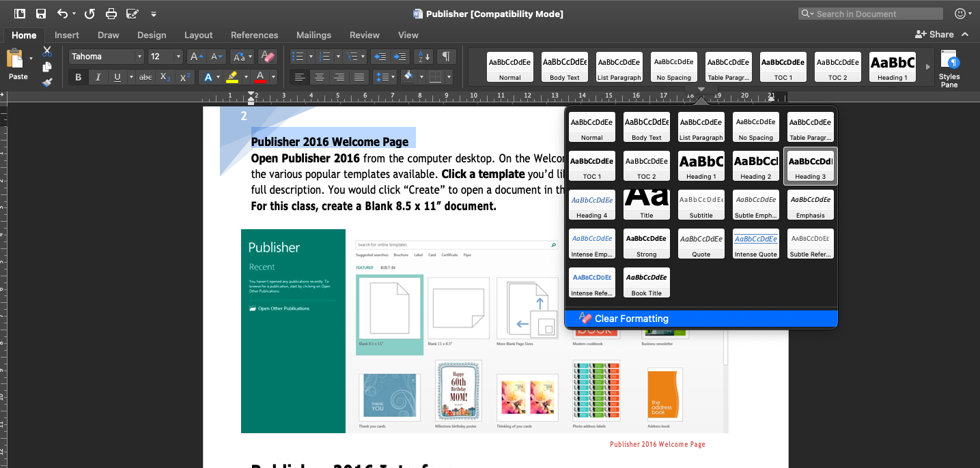Align text right

(x=339, y=77)
